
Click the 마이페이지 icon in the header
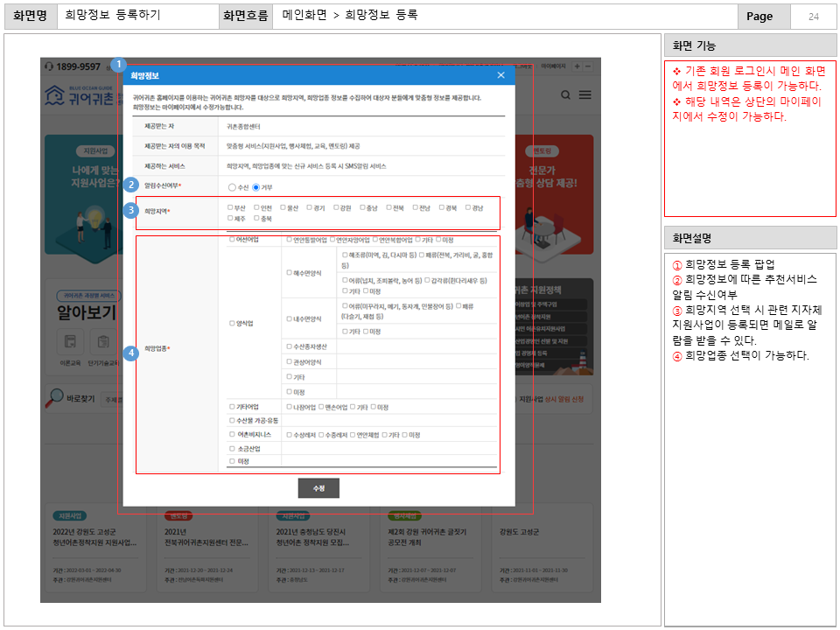click(553, 66)
